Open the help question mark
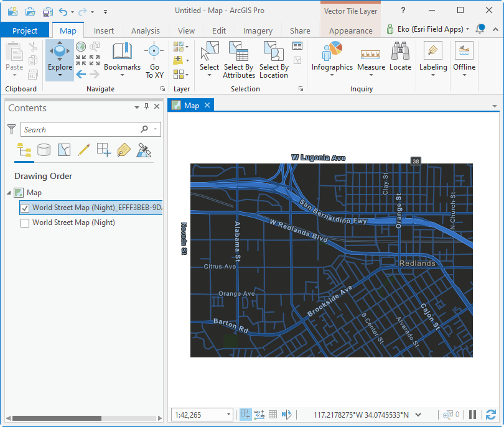 click(403, 11)
